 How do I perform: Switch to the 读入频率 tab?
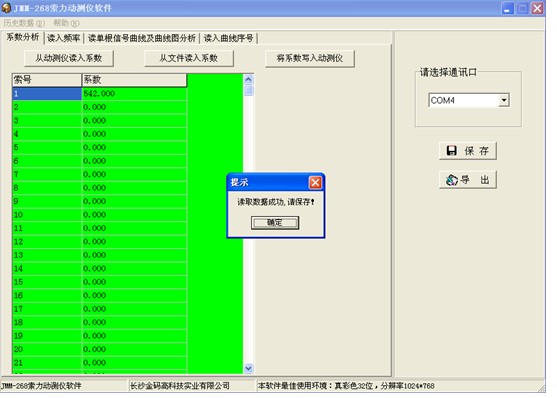64,38
